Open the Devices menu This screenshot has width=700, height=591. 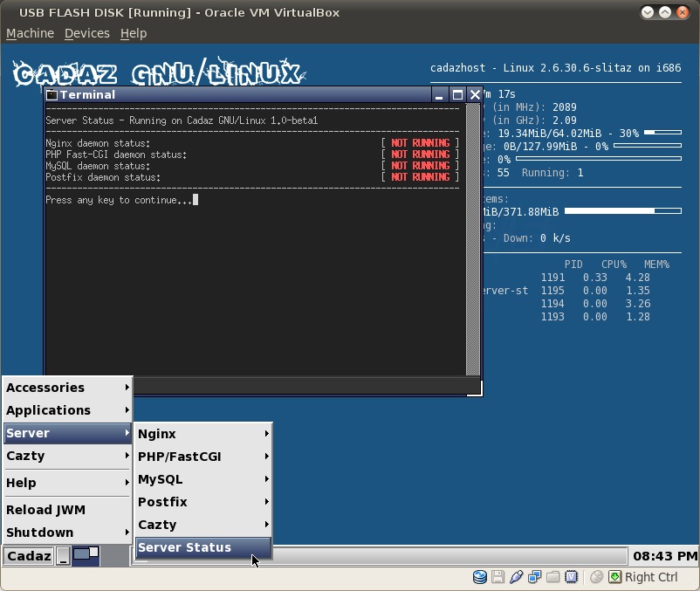pos(87,33)
